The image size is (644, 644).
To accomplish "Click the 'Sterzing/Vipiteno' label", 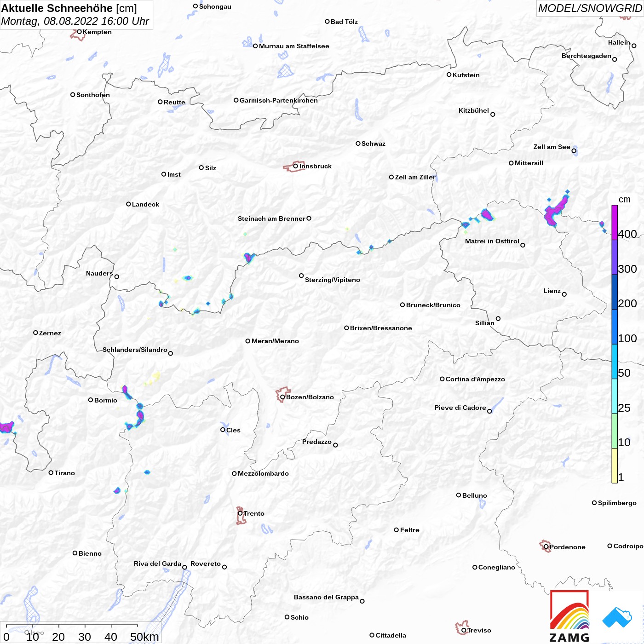I will pyautogui.click(x=333, y=280).
